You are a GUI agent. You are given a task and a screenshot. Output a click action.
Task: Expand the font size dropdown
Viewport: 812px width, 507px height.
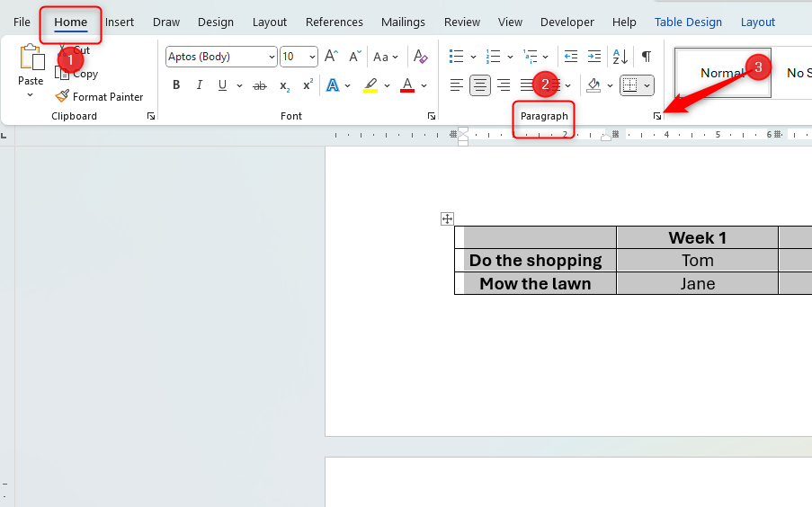point(312,57)
